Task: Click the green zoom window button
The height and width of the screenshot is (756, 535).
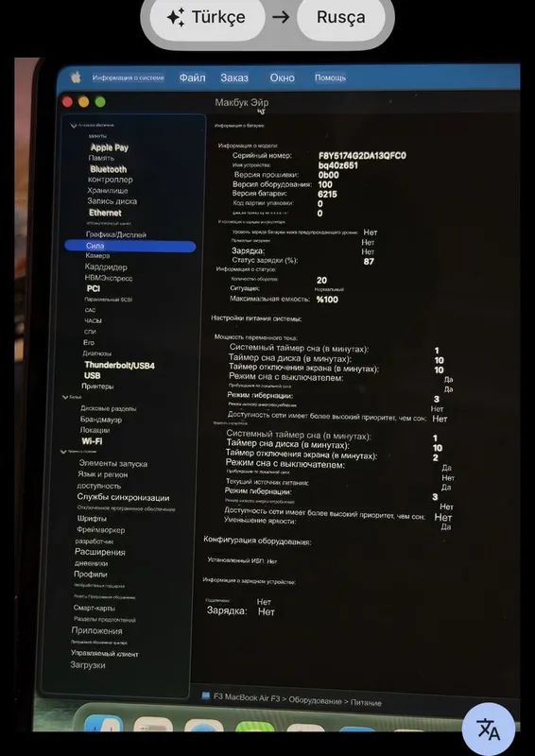Action: coord(100,102)
